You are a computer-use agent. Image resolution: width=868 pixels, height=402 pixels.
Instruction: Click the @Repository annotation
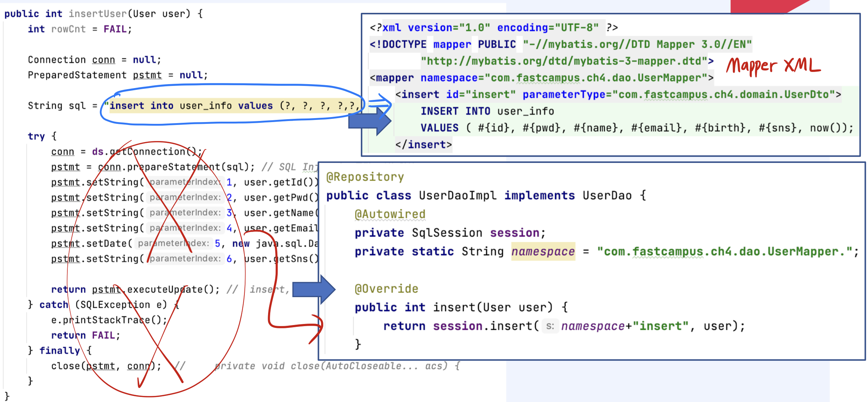[365, 177]
